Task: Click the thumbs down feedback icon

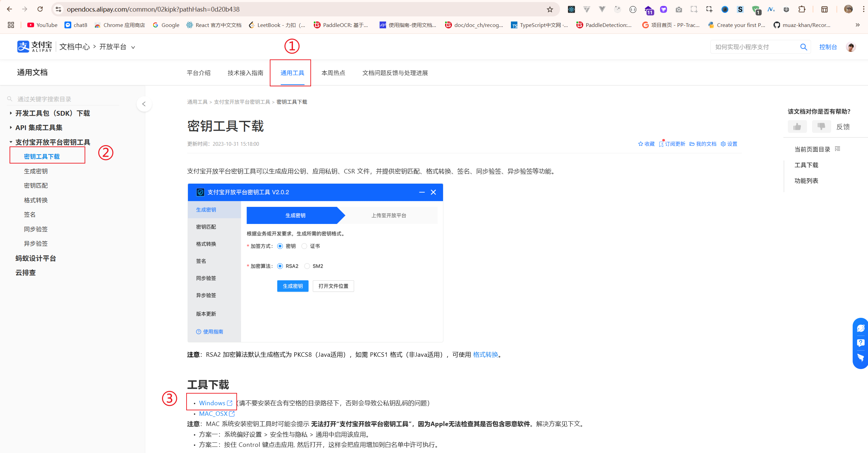Action: tap(821, 127)
